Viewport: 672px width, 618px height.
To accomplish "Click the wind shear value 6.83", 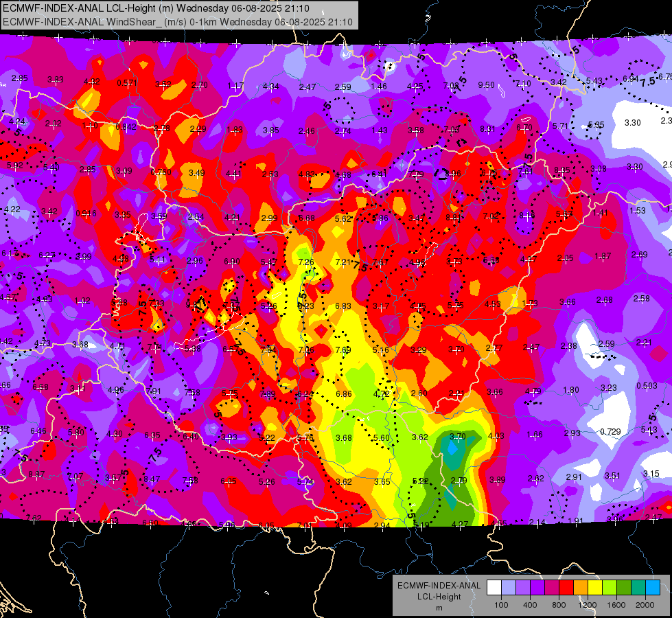I will click(x=343, y=306).
